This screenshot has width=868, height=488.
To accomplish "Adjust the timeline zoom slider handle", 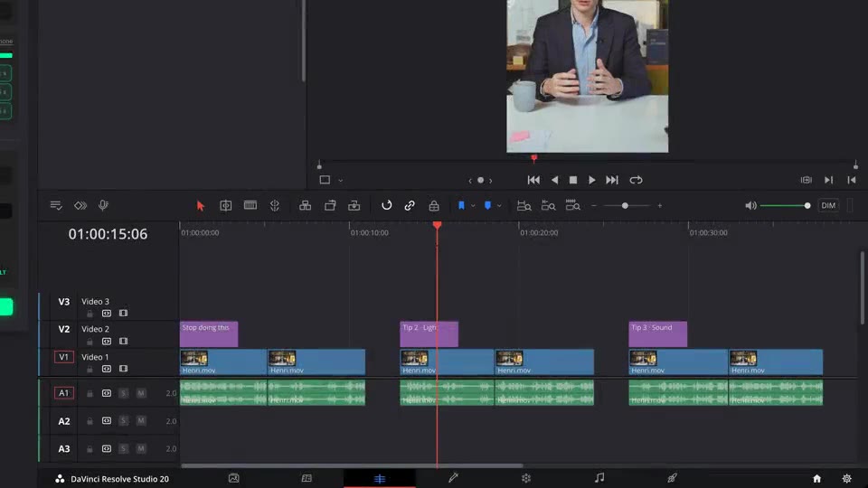I will 625,206.
